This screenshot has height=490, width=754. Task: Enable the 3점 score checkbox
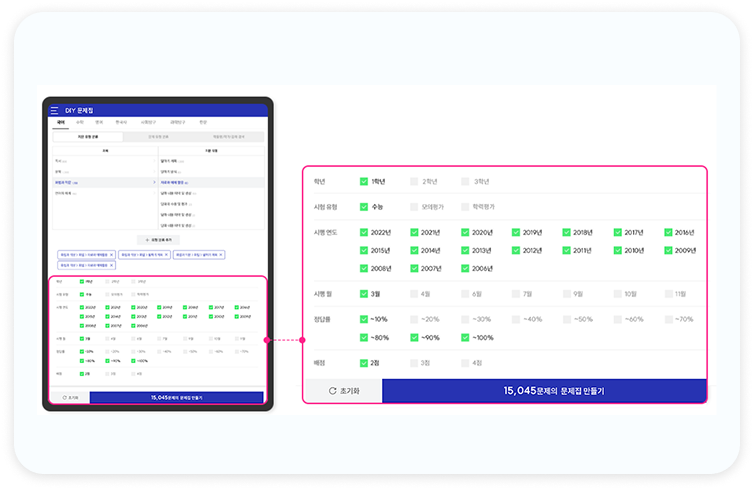[x=414, y=364]
